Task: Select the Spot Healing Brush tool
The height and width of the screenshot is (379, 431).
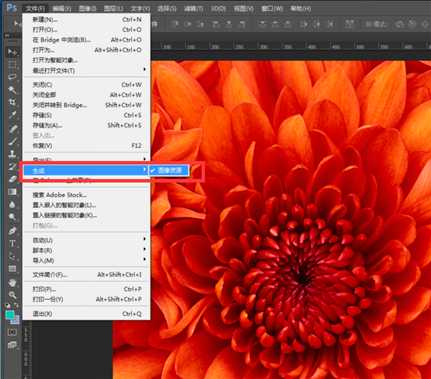Action: click(x=12, y=128)
